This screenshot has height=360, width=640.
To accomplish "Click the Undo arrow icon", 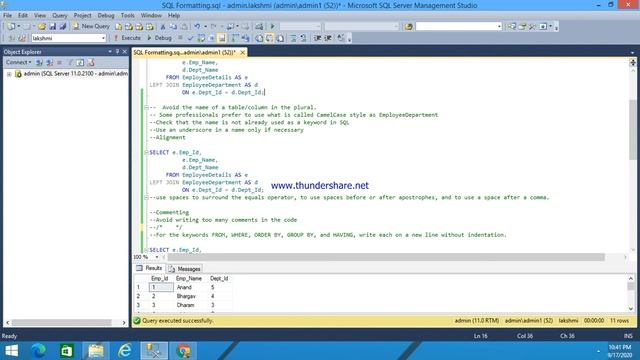I will point(197,27).
